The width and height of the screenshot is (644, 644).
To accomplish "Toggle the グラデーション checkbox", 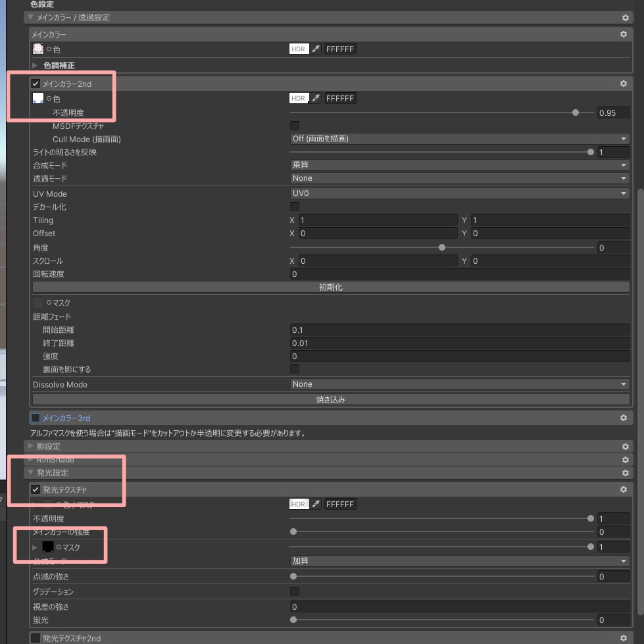I will pyautogui.click(x=295, y=591).
